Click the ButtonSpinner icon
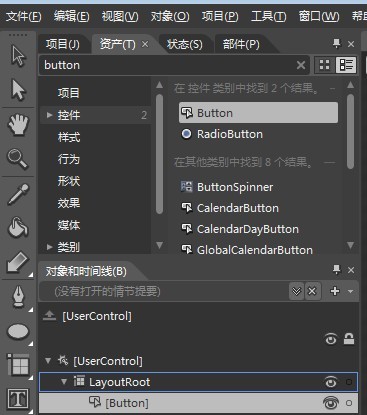The width and height of the screenshot is (367, 415). (x=187, y=187)
